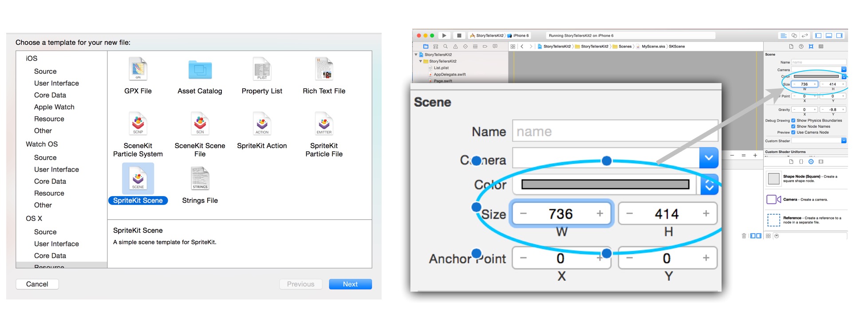Disable the Use Camera Node checkbox
The width and height of the screenshot is (868, 315).
(793, 132)
